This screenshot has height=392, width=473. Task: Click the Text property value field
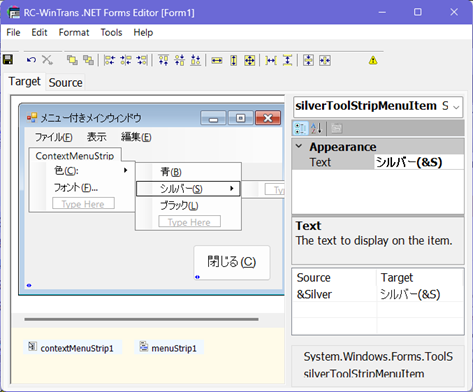click(x=419, y=162)
